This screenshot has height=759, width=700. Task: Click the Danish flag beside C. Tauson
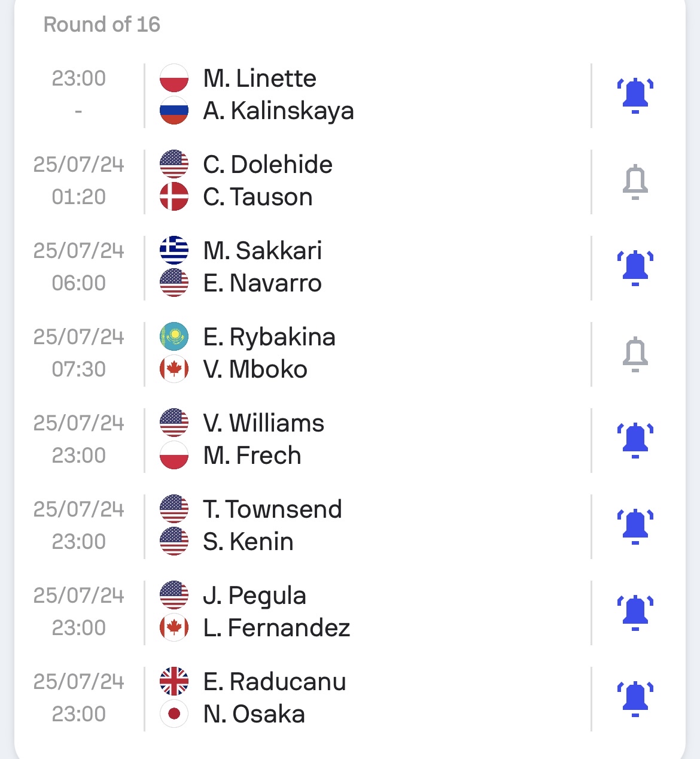(174, 197)
